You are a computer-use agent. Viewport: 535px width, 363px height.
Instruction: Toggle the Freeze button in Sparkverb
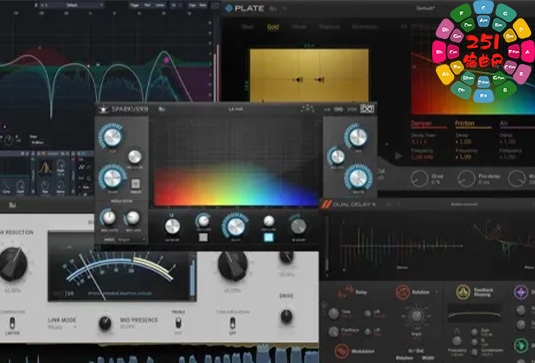coord(135,184)
